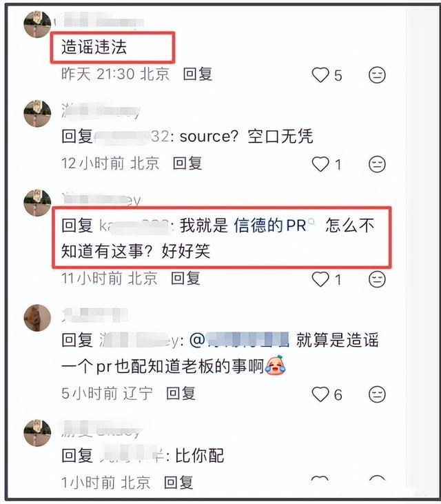Dislike the "造谣违法" comment
The height and width of the screenshot is (504, 441).
click(377, 75)
